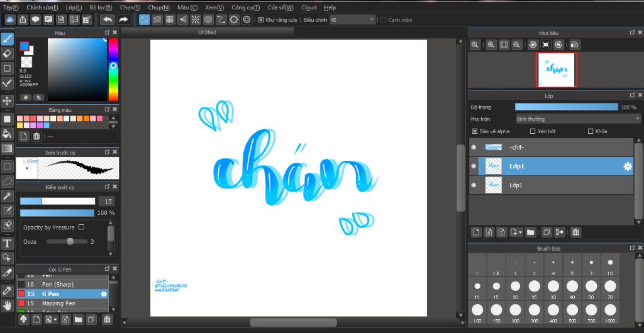Image resolution: width=644 pixels, height=333 pixels.
Task: Open settings gear of selected Lớp1 layer
Action: click(x=627, y=166)
